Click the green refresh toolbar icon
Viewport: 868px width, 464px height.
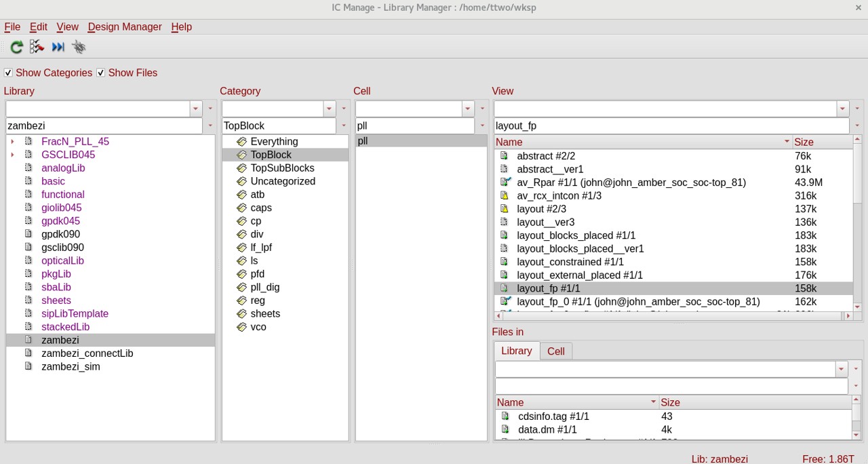(x=17, y=47)
